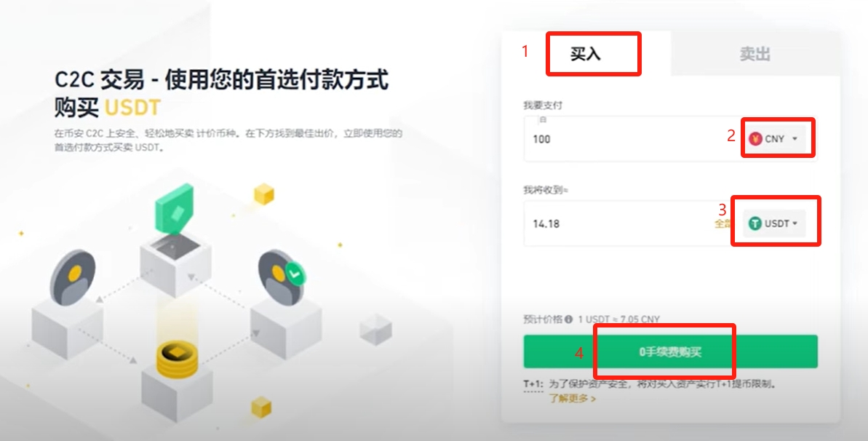The image size is (868, 441).
Task: Open the 了解更多 link
Action: pos(573,398)
